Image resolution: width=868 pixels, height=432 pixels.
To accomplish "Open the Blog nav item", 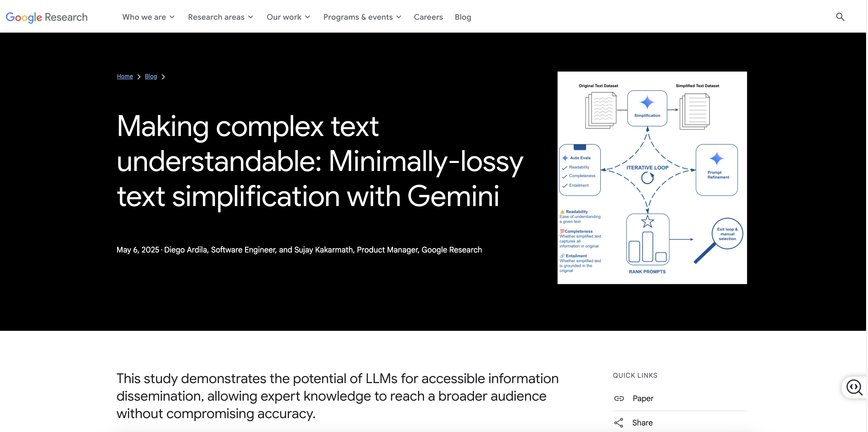I will click(x=463, y=17).
